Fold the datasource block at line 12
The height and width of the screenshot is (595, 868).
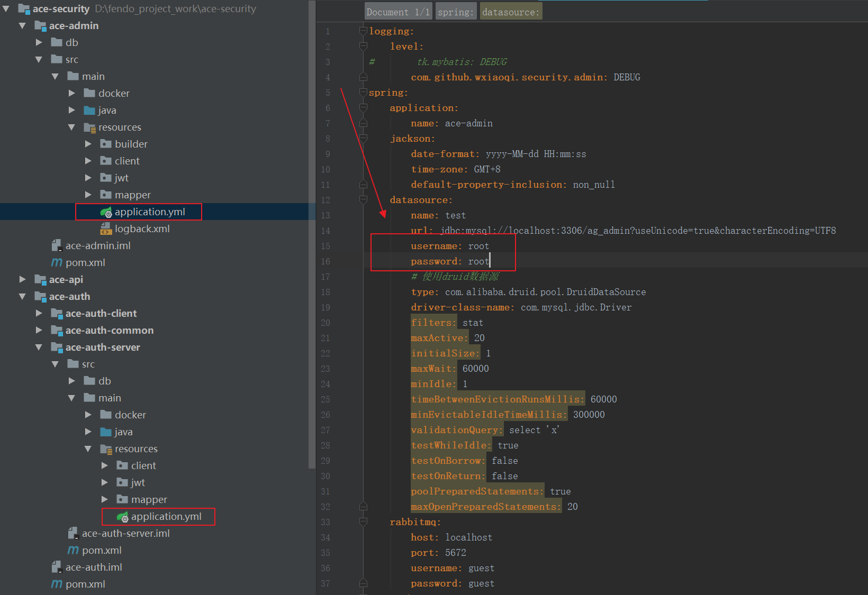coord(363,200)
